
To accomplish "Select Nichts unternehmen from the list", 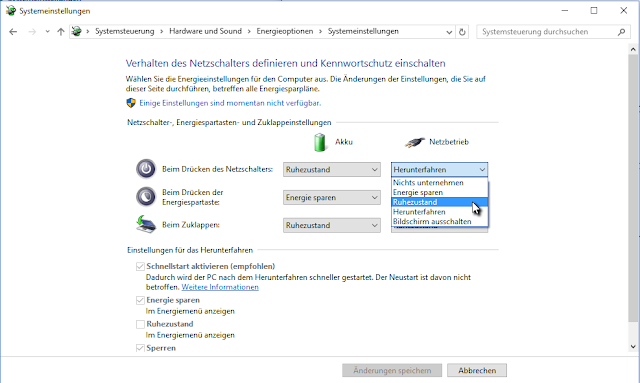I will [440, 183].
